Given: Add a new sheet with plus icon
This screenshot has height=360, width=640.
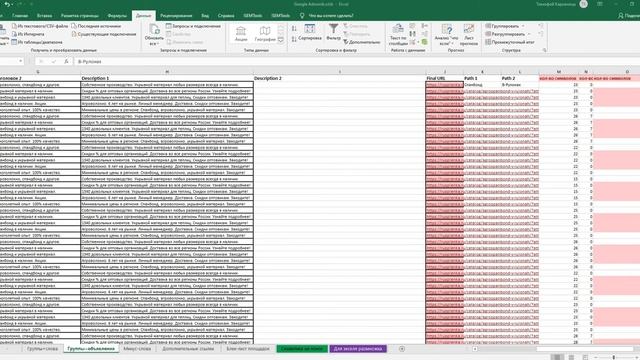Looking at the screenshot, I should 402,349.
